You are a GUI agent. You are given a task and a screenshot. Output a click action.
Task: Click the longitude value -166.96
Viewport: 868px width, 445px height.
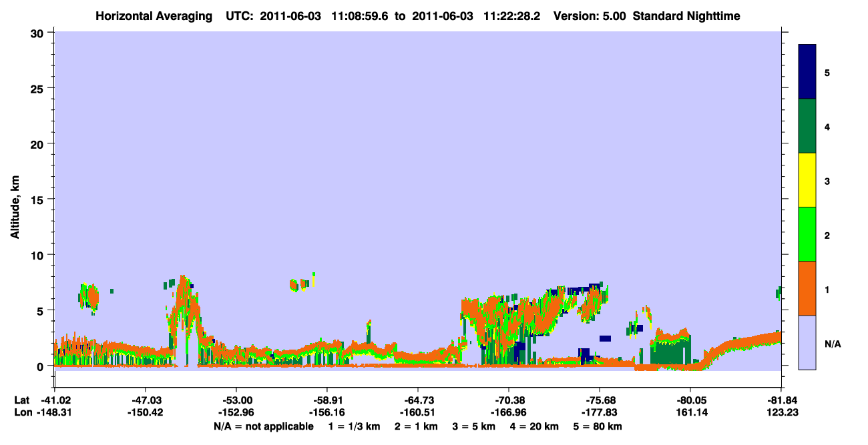coord(509,413)
